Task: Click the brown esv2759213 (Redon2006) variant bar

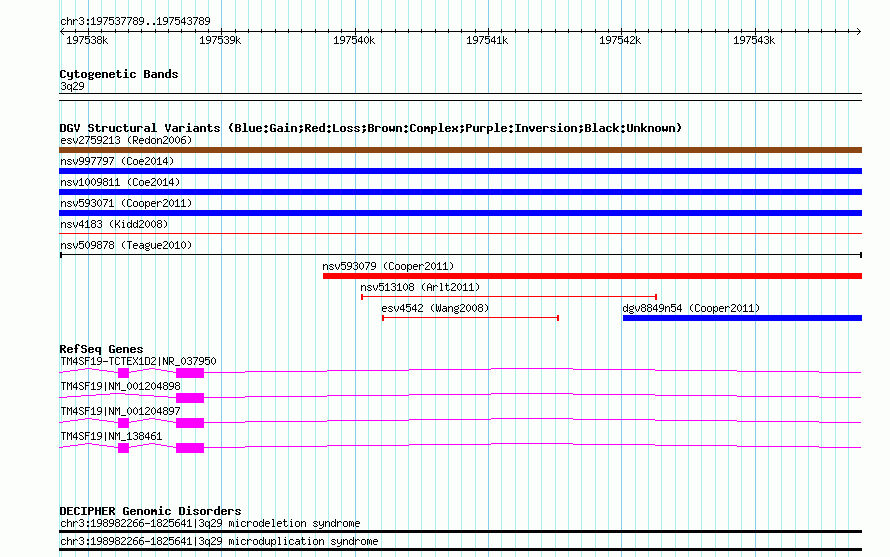Action: pos(460,150)
